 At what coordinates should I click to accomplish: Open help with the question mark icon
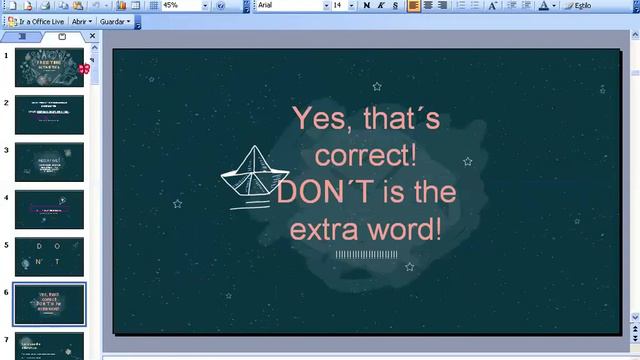click(x=221, y=6)
